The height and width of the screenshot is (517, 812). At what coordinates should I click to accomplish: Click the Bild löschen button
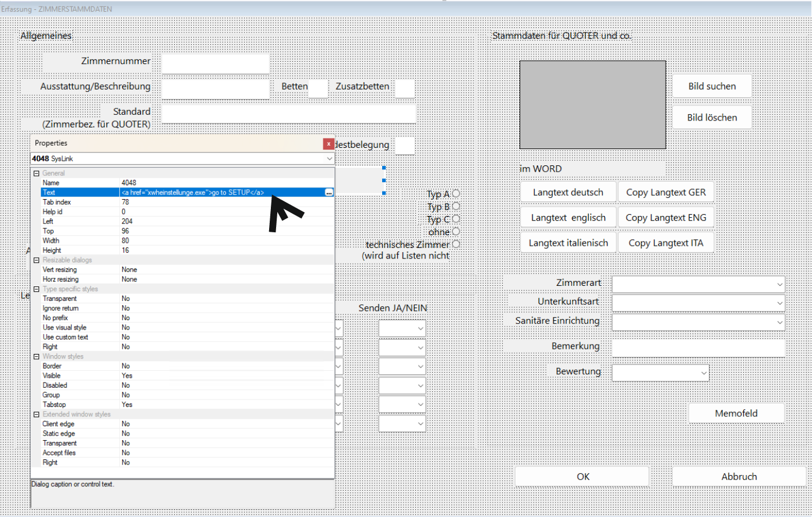coord(712,117)
